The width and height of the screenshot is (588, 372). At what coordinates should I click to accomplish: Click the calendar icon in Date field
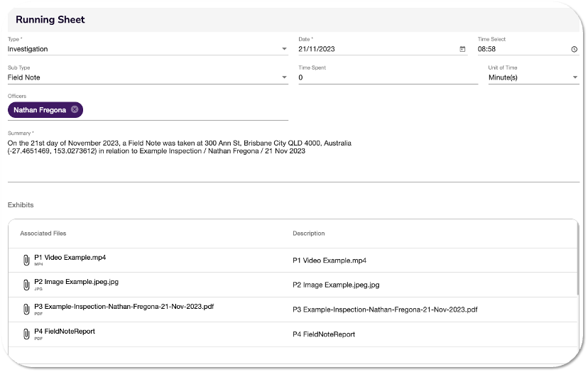coord(462,49)
